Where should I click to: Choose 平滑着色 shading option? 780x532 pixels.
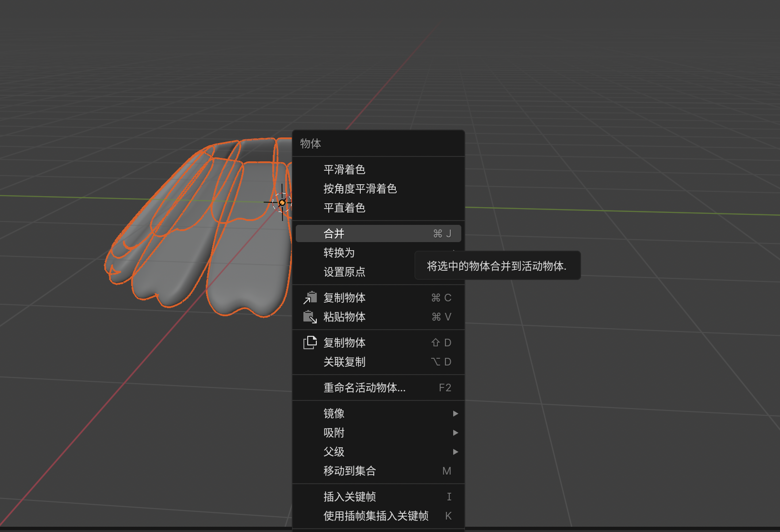(x=345, y=169)
